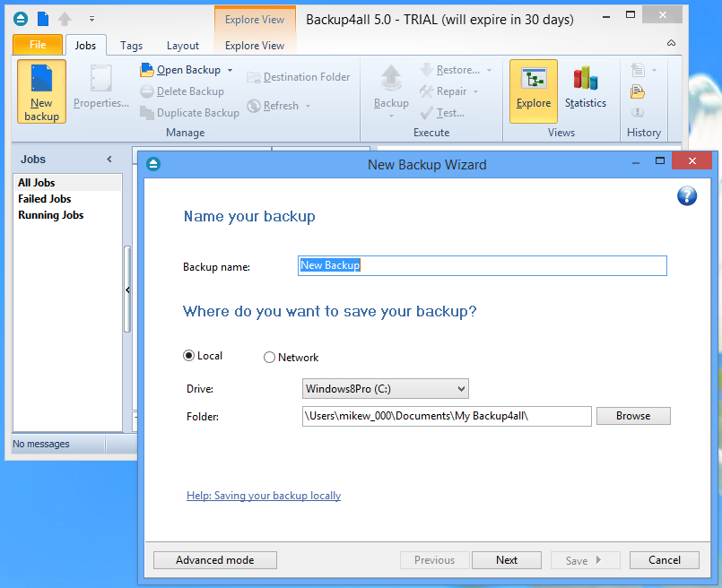
Task: Open Properties from the Manage group
Action: (100, 87)
